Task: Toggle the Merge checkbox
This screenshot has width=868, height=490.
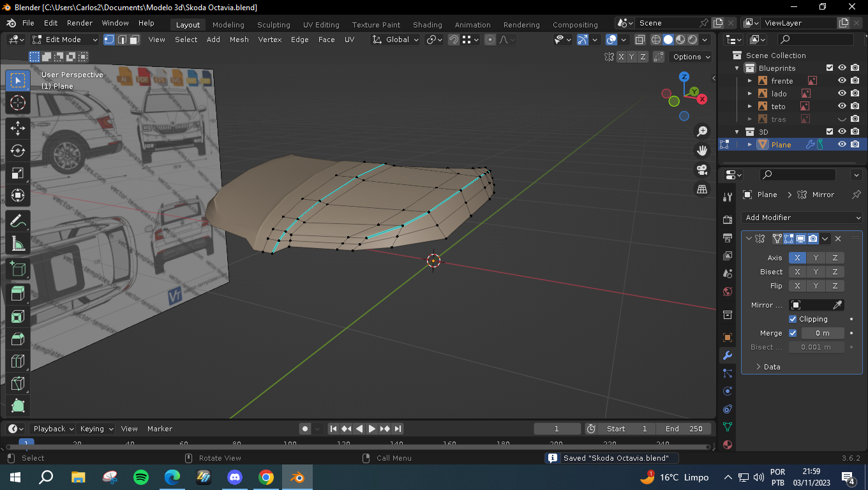Action: click(x=793, y=333)
